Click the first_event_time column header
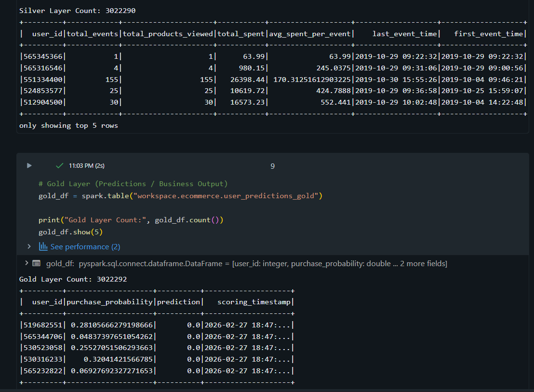Viewport: 534px width, 392px height. point(488,34)
